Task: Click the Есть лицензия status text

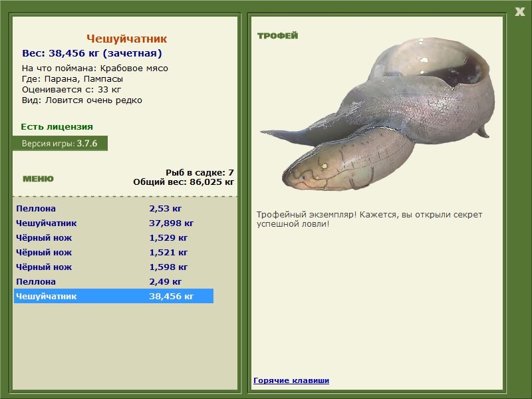Action: click(57, 126)
